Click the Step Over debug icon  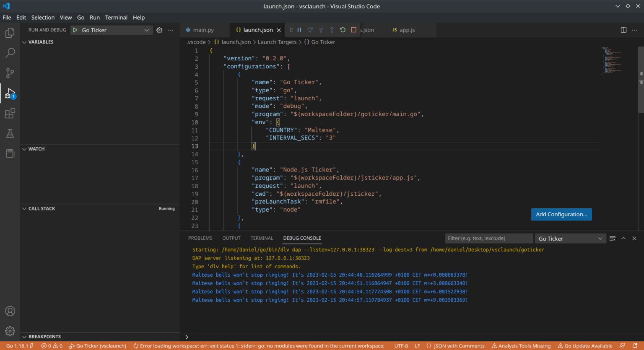click(x=310, y=30)
